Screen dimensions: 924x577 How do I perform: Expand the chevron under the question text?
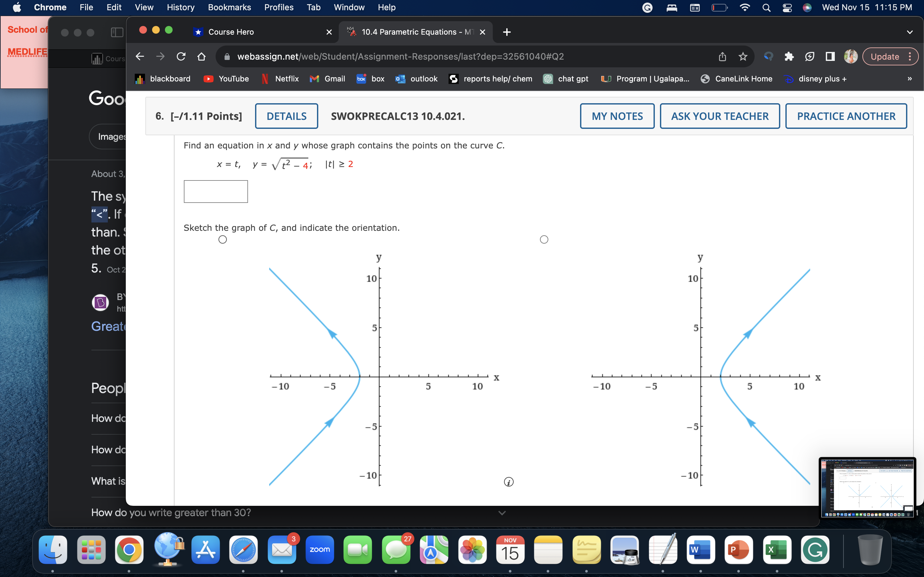501,513
